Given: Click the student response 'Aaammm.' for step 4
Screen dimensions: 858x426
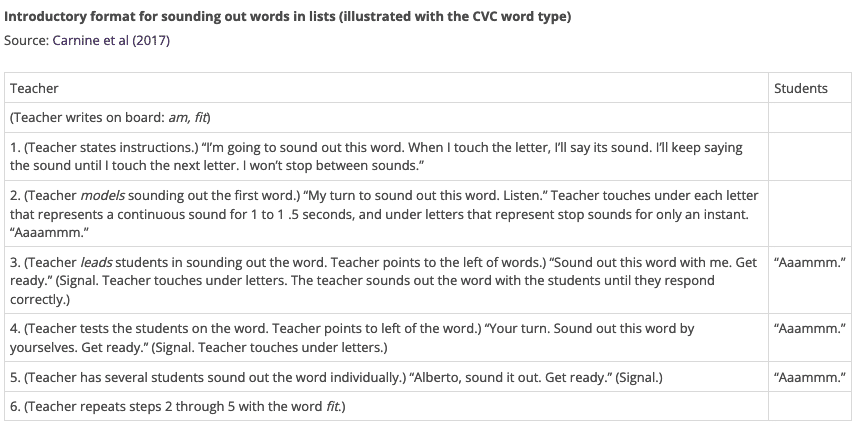Looking at the screenshot, I should pos(811,329).
